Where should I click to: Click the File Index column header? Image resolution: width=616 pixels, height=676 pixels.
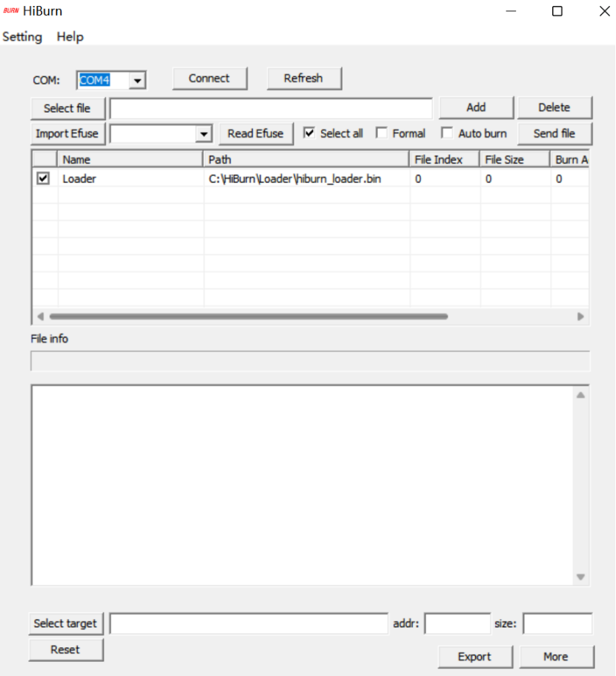(444, 159)
